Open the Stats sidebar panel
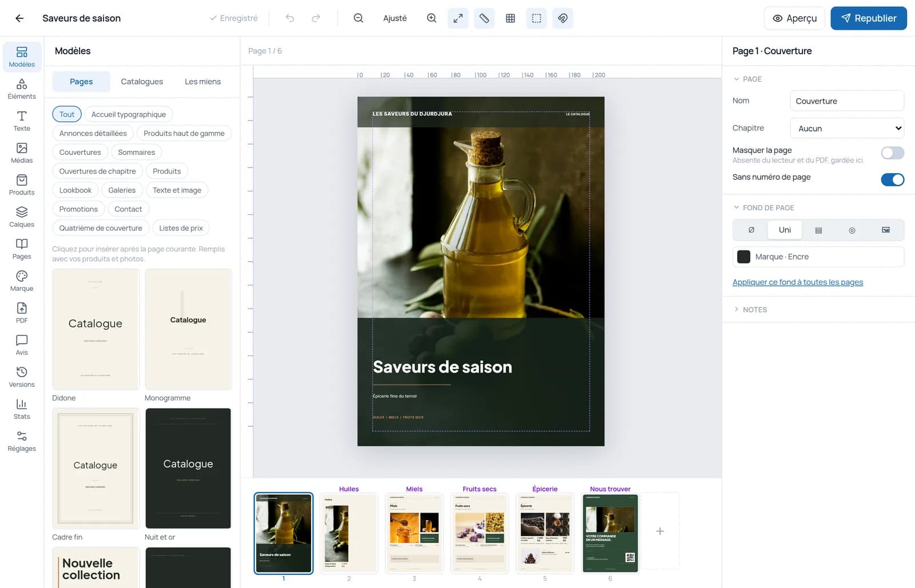915x588 pixels. point(22,409)
